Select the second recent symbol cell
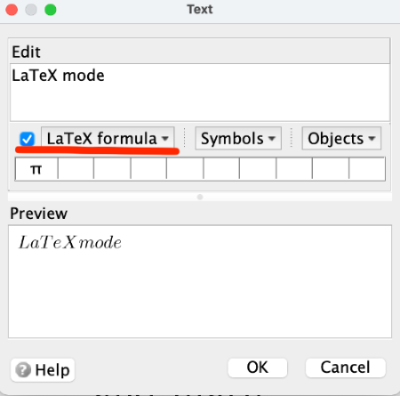The width and height of the screenshot is (400, 396). coord(76,169)
